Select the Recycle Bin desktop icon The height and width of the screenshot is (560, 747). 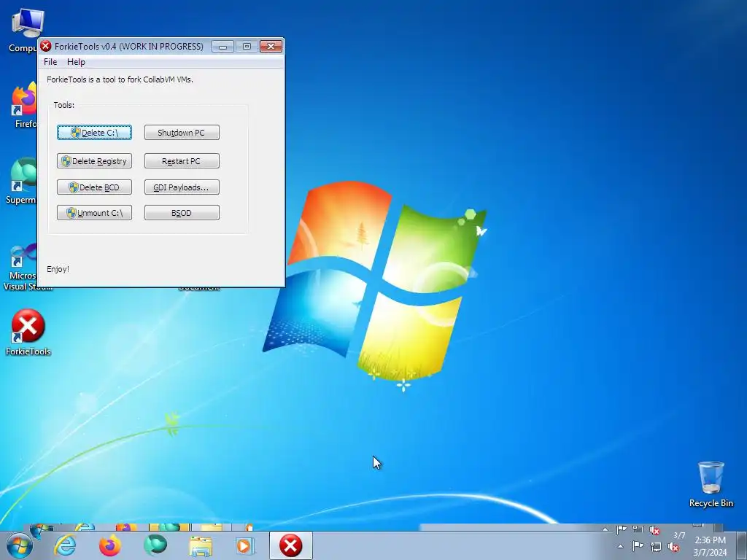[x=711, y=484]
